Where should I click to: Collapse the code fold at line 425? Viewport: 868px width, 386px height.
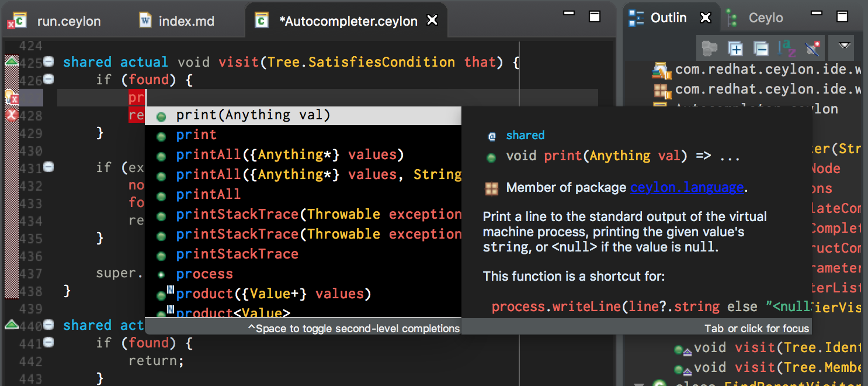49,61
